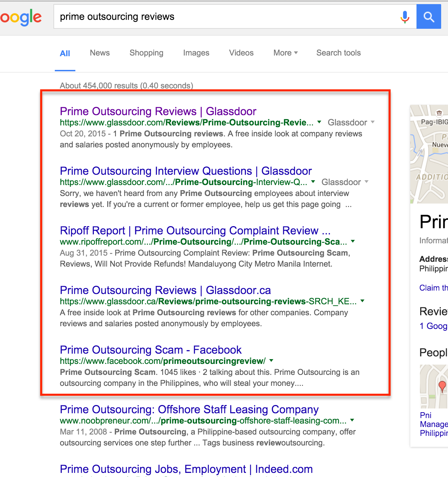Open the Prime Outsourcing Reviews Glassdoor result

click(158, 111)
